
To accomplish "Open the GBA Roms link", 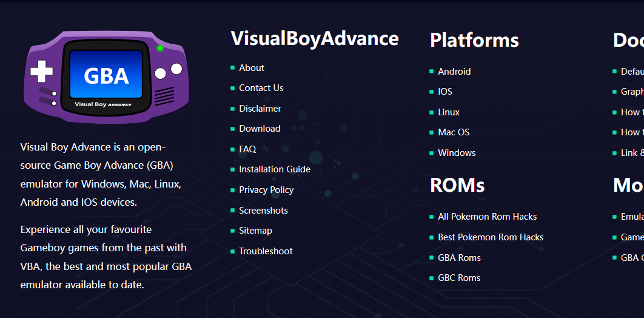I will (459, 258).
